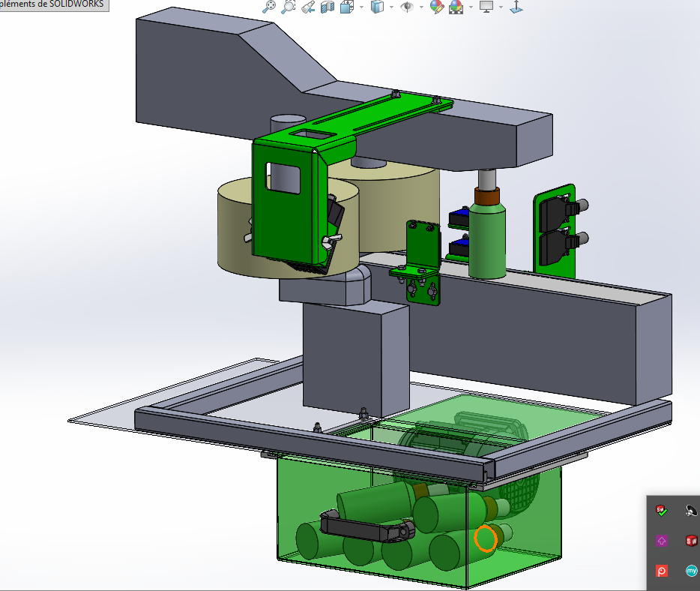Open the teal 'my' tray icon
700x591 pixels.
(x=690, y=571)
